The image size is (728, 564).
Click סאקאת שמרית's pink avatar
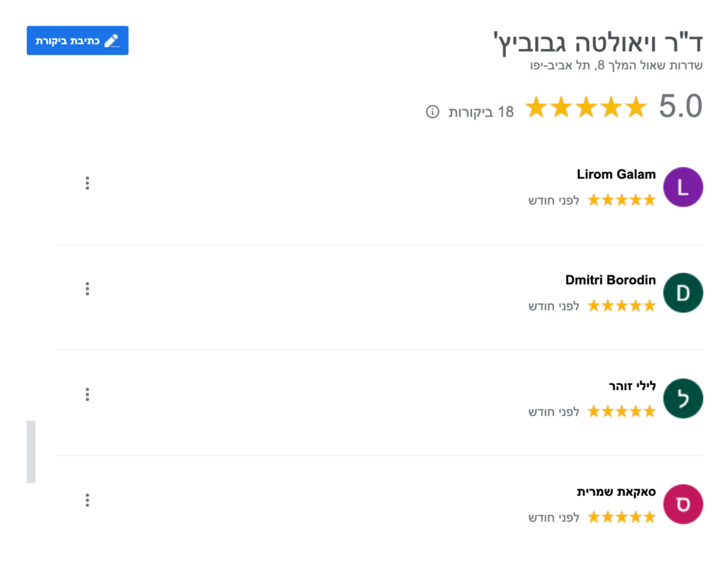[682, 504]
